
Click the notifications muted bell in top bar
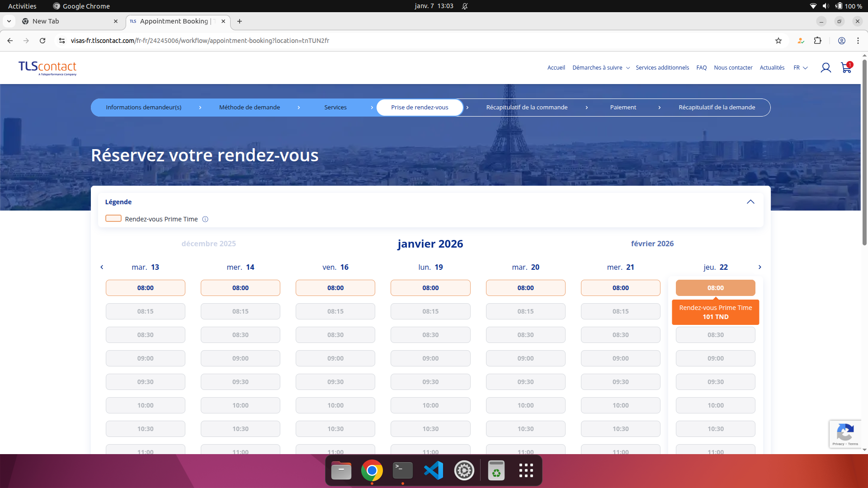pyautogui.click(x=465, y=6)
